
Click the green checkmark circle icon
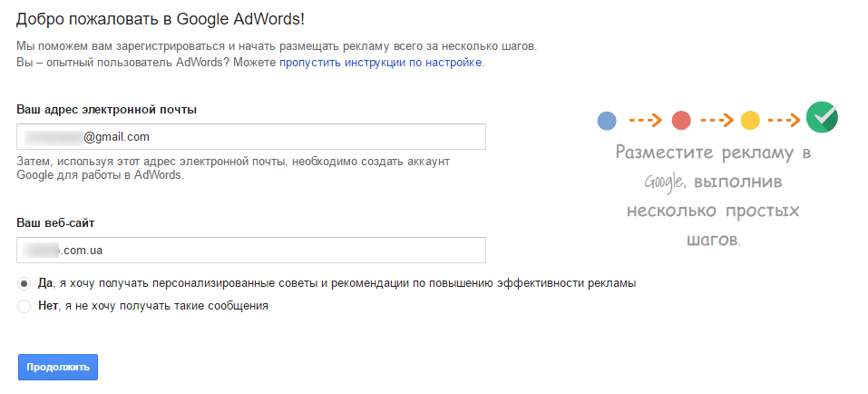point(822,117)
